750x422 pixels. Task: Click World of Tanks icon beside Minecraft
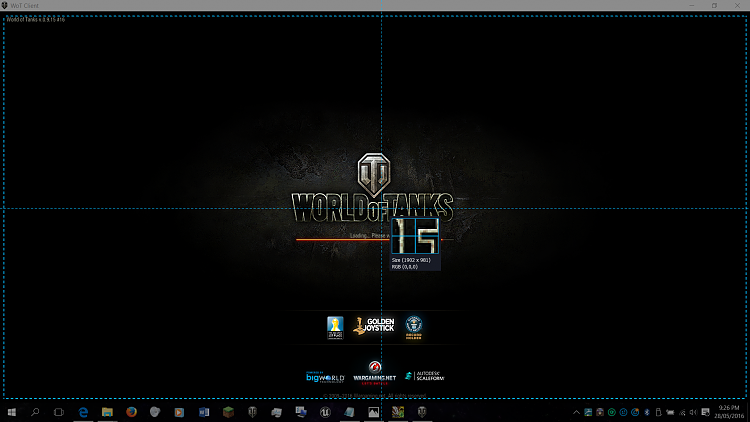click(x=253, y=412)
